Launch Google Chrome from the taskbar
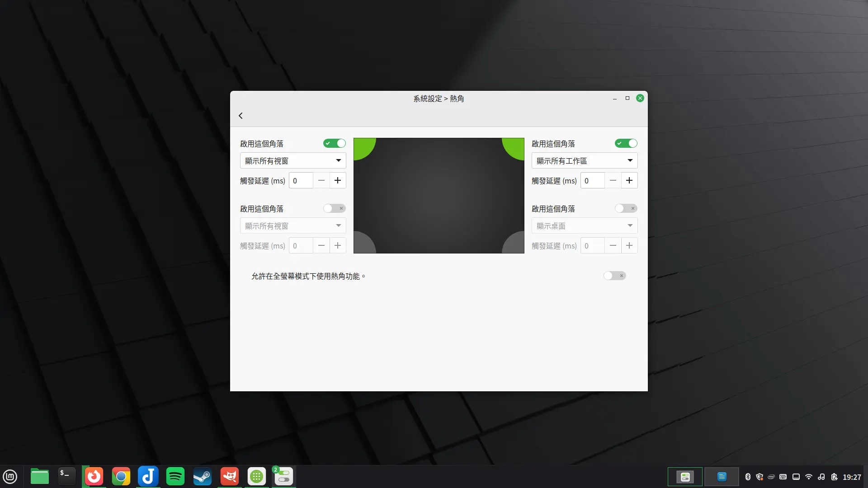Screen dimensions: 868x488 pyautogui.click(x=121, y=476)
